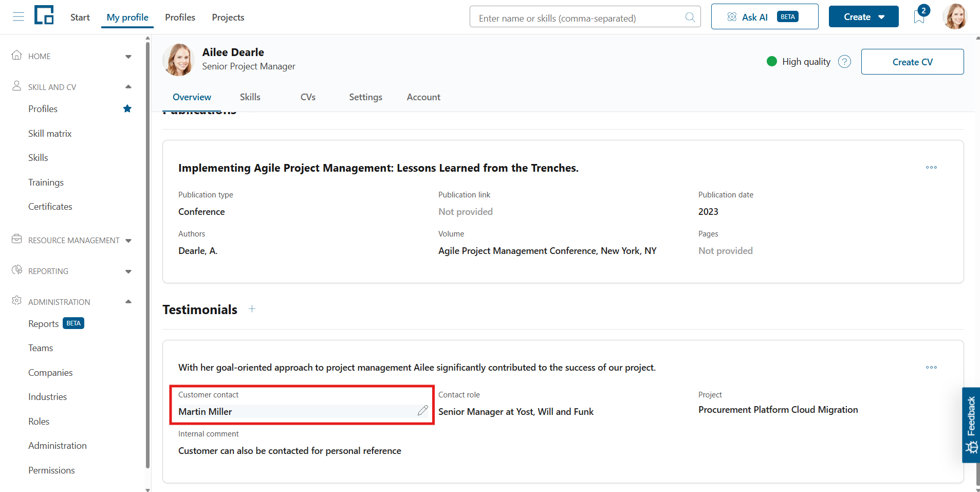Image resolution: width=980 pixels, height=492 pixels.
Task: Open the Feedback side tab
Action: (x=971, y=425)
